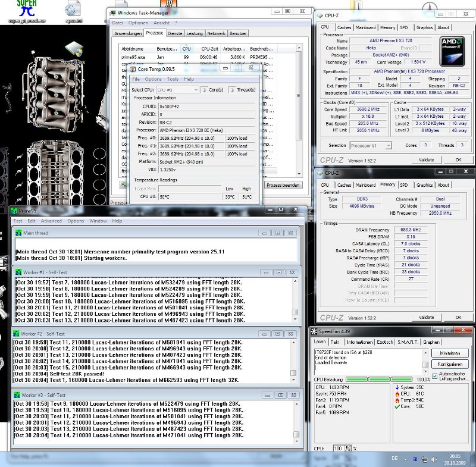Open the Window menu in Prime95
The height and width of the screenshot is (467, 476).
[x=98, y=221]
